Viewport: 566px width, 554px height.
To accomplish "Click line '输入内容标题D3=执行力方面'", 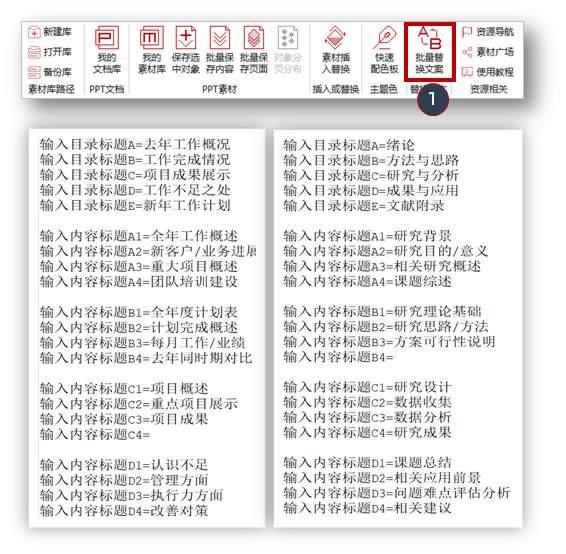I will point(131,495).
